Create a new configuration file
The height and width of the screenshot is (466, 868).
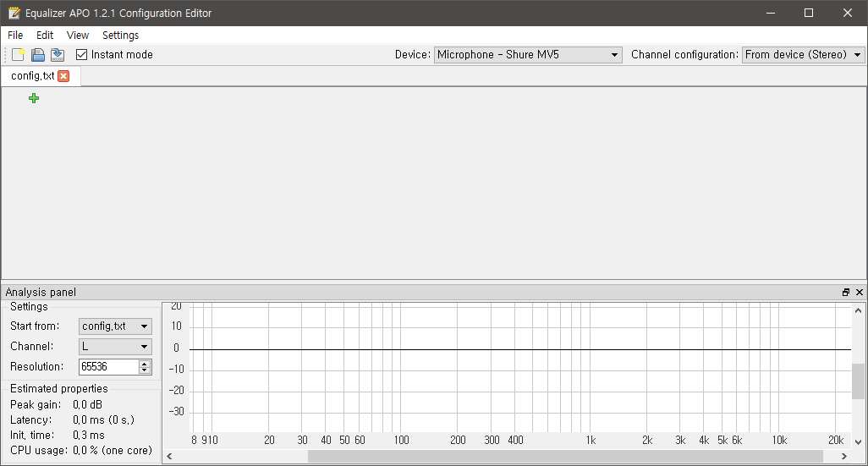pyautogui.click(x=18, y=54)
